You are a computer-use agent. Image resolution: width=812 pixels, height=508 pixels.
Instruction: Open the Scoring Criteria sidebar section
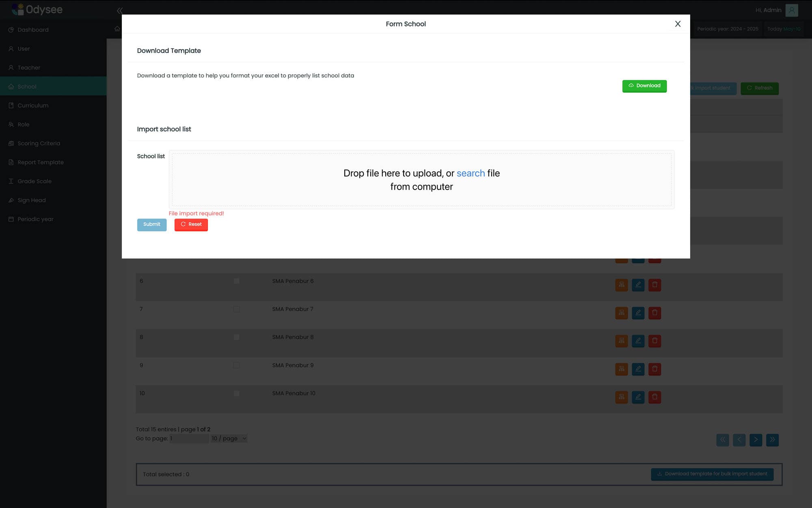click(39, 143)
